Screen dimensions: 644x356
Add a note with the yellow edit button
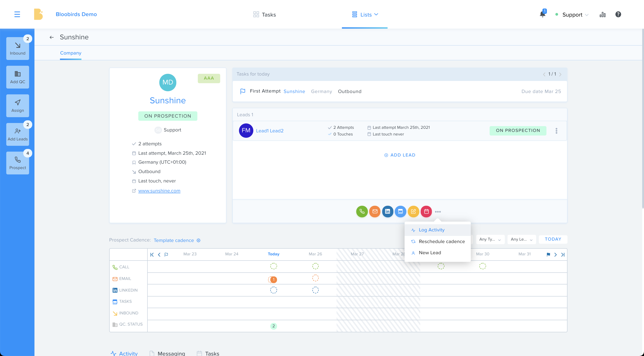[x=413, y=211]
